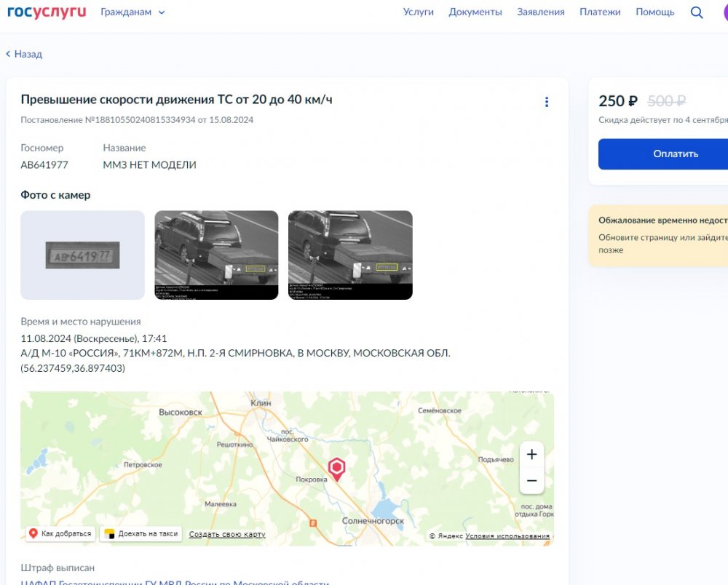Open the Помощь menu item
This screenshot has height=585, width=728.
(654, 12)
